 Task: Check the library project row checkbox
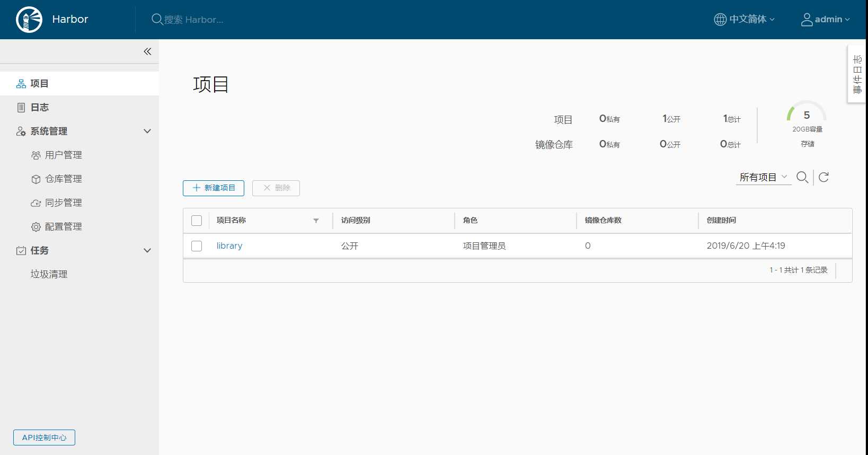point(197,246)
